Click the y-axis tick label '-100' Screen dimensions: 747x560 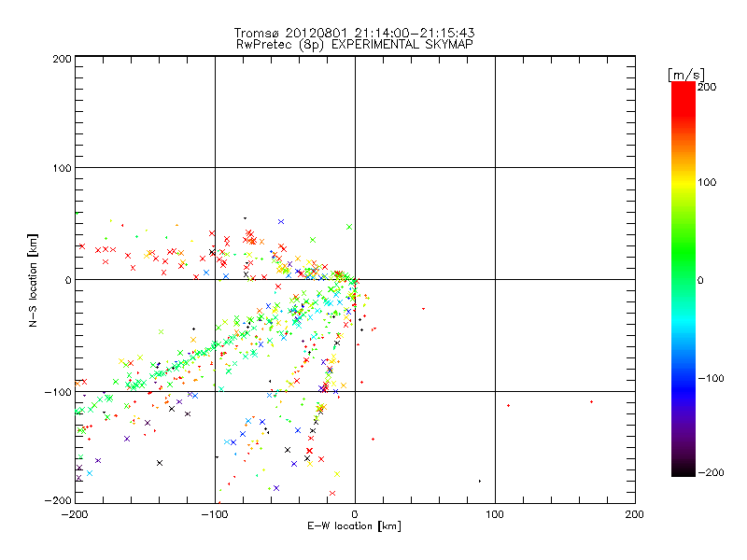tap(58, 392)
